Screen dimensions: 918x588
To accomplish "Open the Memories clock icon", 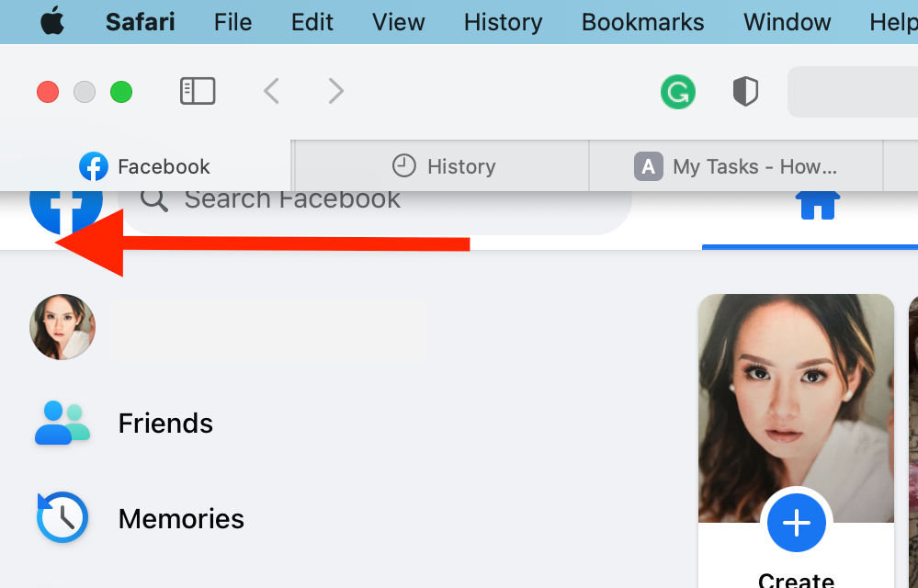I will point(62,517).
